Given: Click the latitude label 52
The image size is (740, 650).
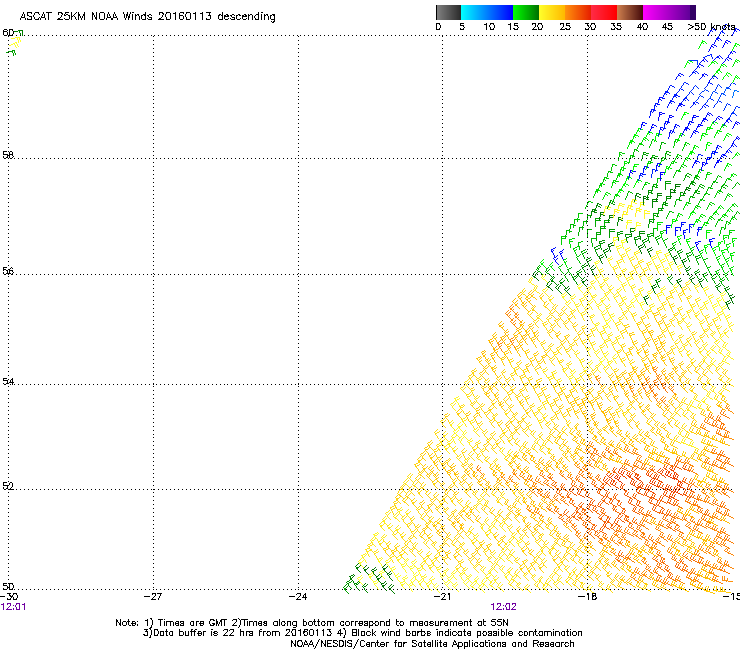Looking at the screenshot, I should point(8,486).
